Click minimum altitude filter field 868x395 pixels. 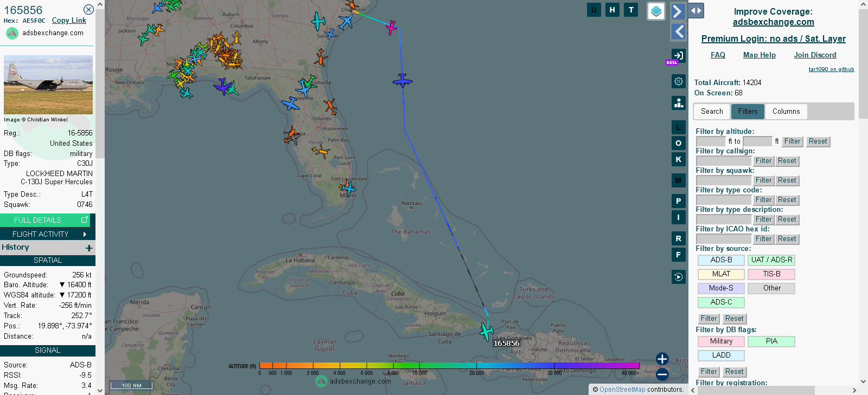(711, 141)
